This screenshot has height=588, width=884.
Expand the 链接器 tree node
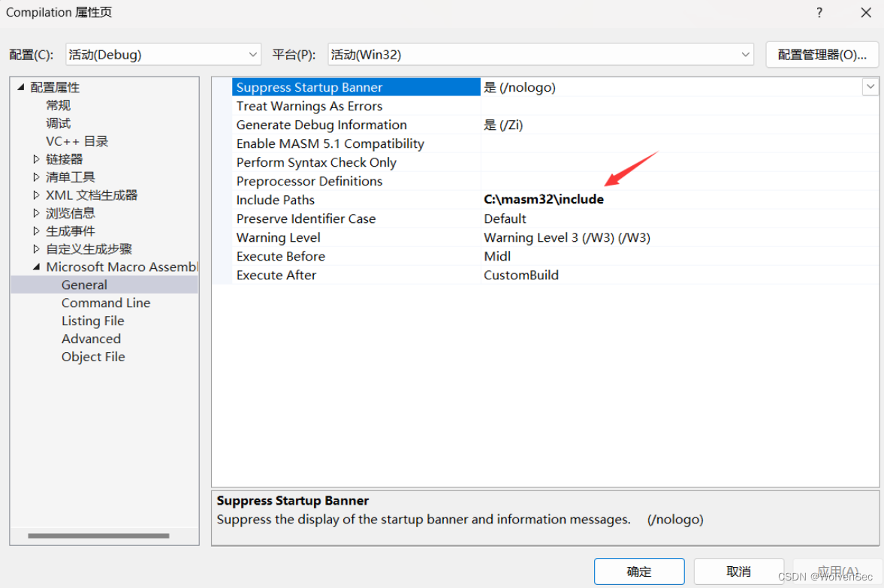click(36, 159)
